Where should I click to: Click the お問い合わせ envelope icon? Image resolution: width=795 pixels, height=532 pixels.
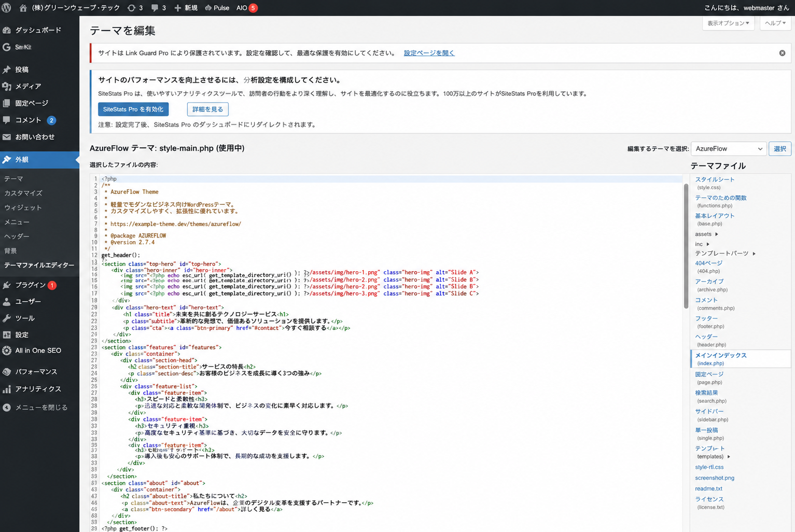point(7,137)
